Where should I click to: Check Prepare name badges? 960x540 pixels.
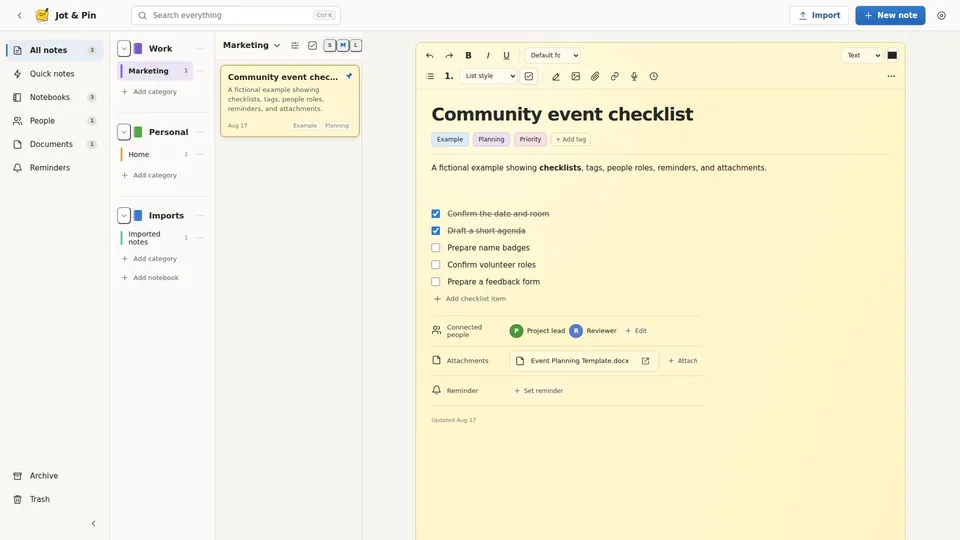[436, 248]
